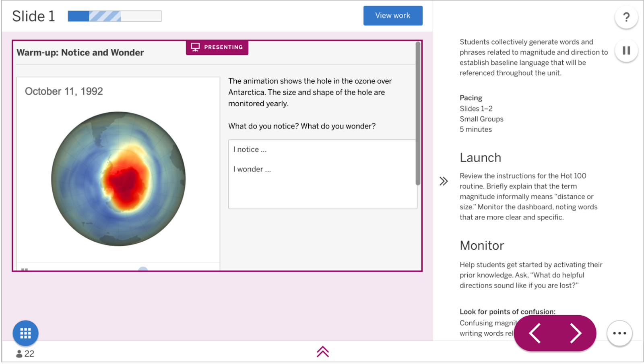Click the View work button
Screen dimensions: 644x364
(x=392, y=16)
